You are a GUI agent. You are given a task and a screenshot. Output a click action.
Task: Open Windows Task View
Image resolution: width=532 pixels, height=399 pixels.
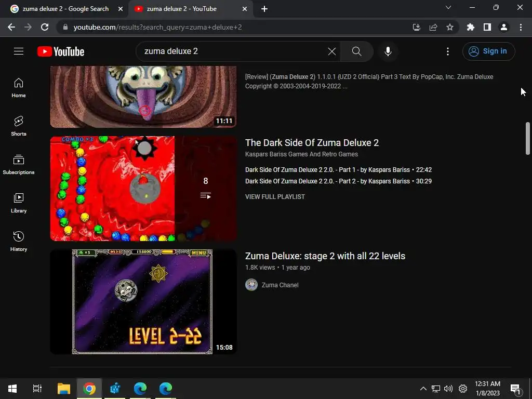(x=37, y=389)
